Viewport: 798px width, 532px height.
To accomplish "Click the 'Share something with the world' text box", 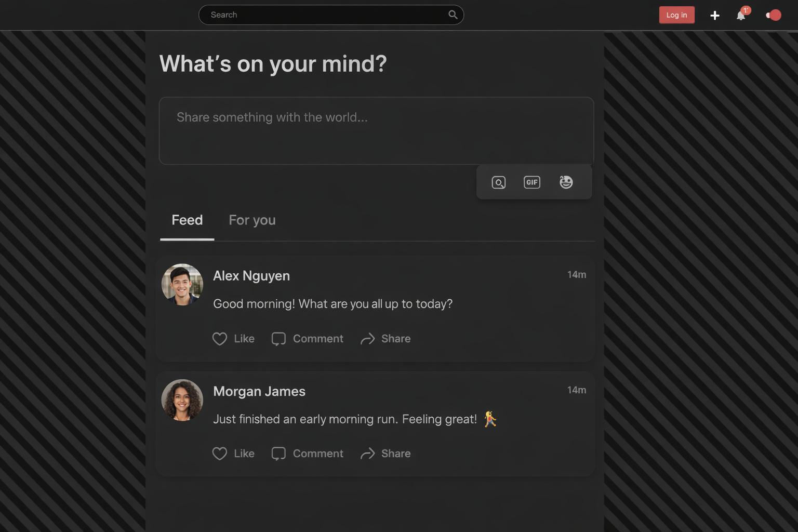I will point(376,130).
